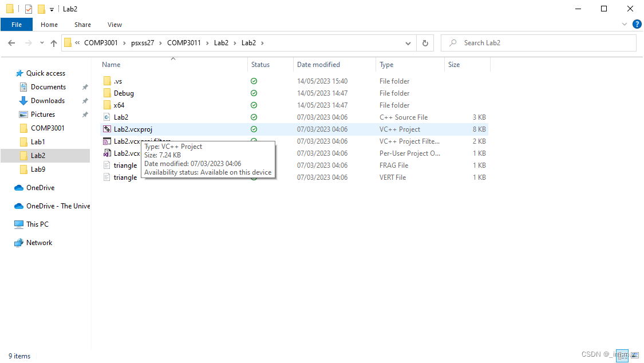
Task: Open Customize Quick Access Toolbar dropdown
Action: (x=52, y=9)
